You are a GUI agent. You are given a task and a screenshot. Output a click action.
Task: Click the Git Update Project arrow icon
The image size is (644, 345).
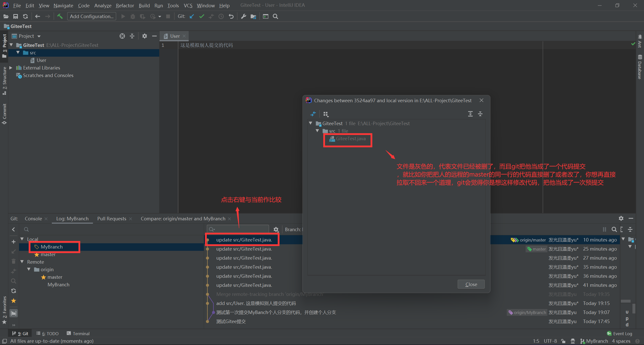192,16
